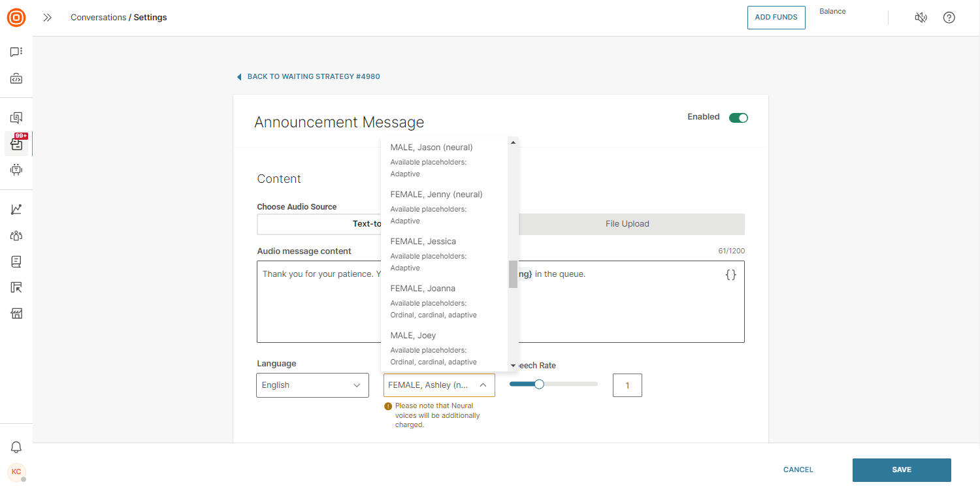Switch to the Text-to-speech tab
The image size is (980, 495).
[320, 224]
